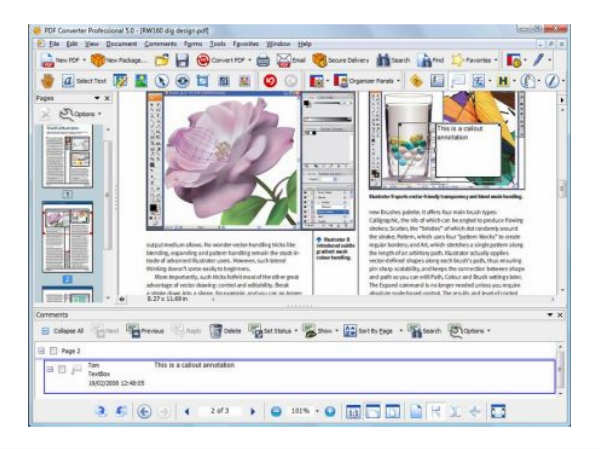Select the callout note annotation tool
Viewport: 600px width, 450px height.
[458, 81]
